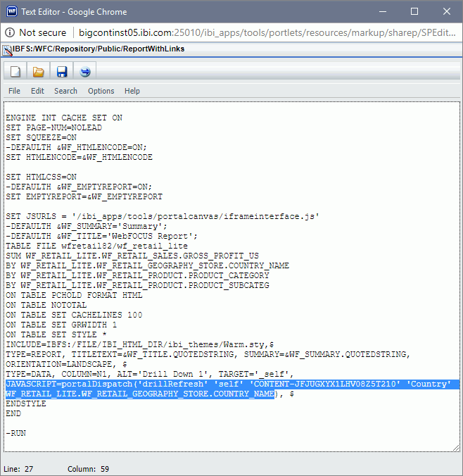Click the SET HTMLENCODE=&WF_HTMLENCODE line
The width and height of the screenshot is (463, 476).
[x=79, y=157]
